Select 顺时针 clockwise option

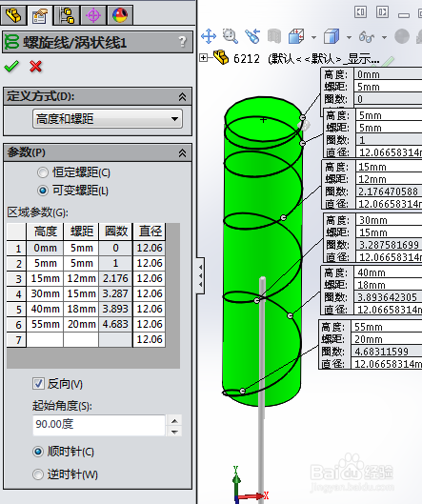click(38, 452)
